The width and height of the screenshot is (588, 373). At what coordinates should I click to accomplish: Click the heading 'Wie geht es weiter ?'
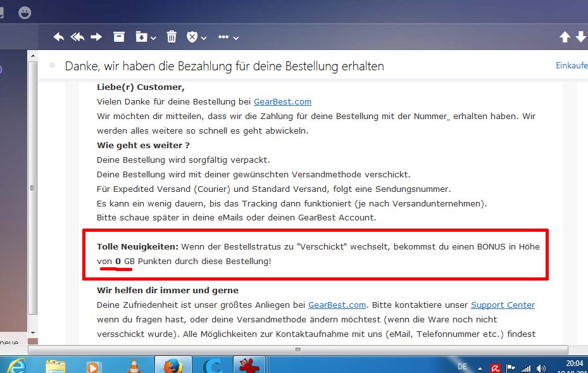[x=143, y=146]
